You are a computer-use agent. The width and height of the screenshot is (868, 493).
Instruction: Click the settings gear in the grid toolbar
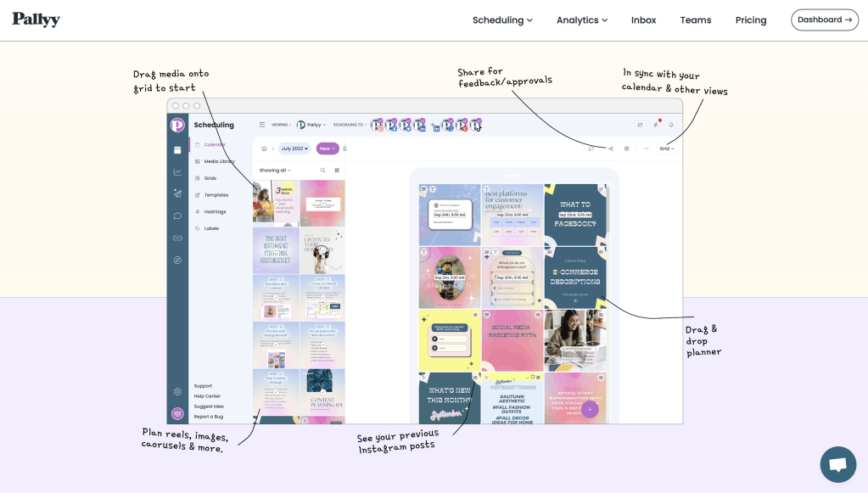[626, 148]
